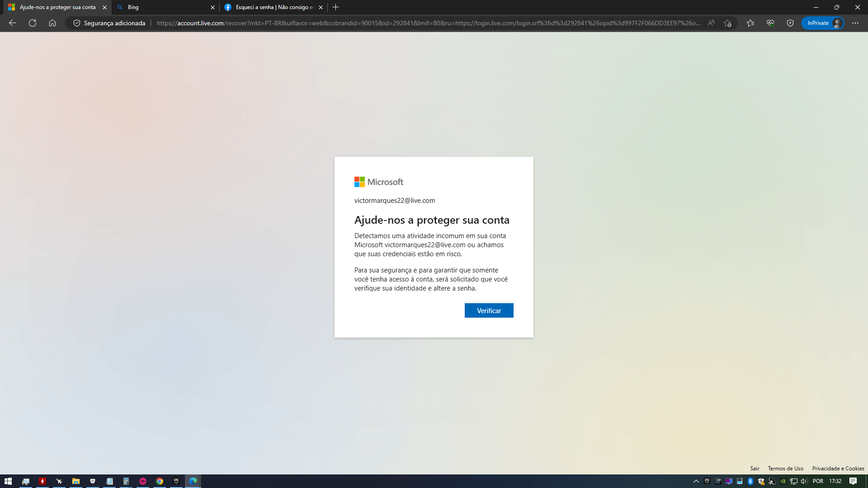Add this page to favorites
This screenshot has height=488, width=868.
pos(727,23)
